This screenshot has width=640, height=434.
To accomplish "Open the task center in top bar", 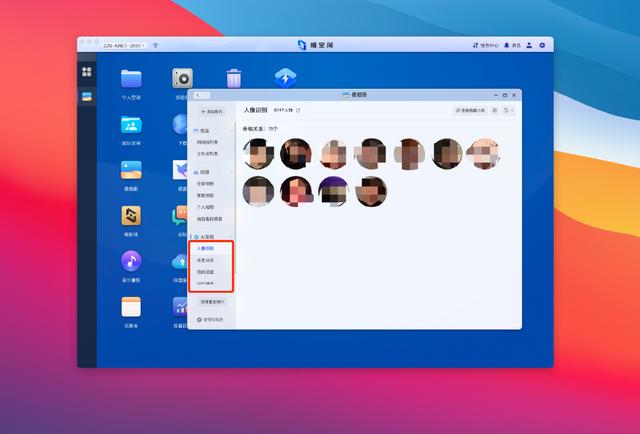I will tap(485, 45).
